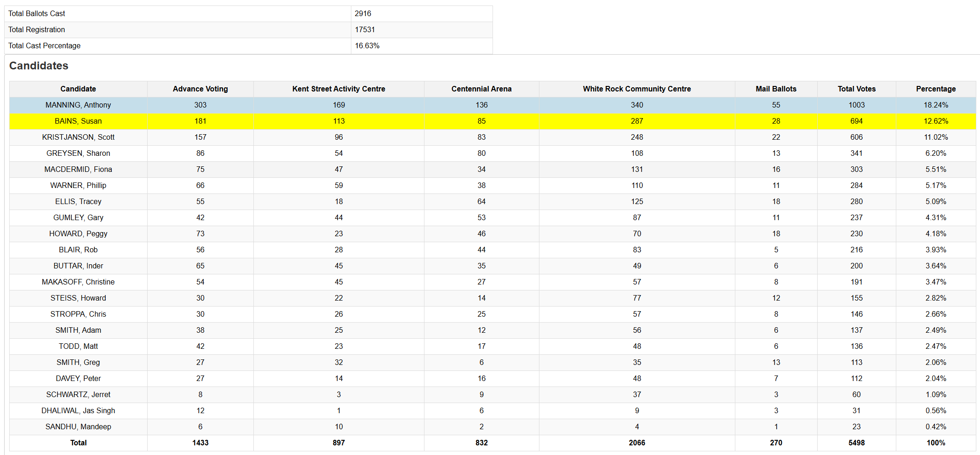Screen dimensions: 980x455
Task: Click MANNING's total votes of 1003
Action: click(856, 105)
